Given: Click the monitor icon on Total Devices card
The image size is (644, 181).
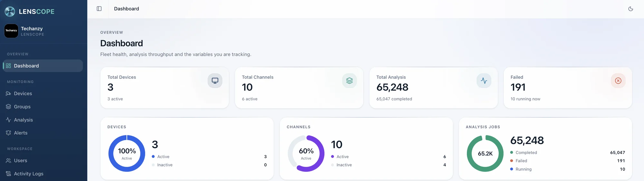Looking at the screenshot, I should (x=215, y=81).
